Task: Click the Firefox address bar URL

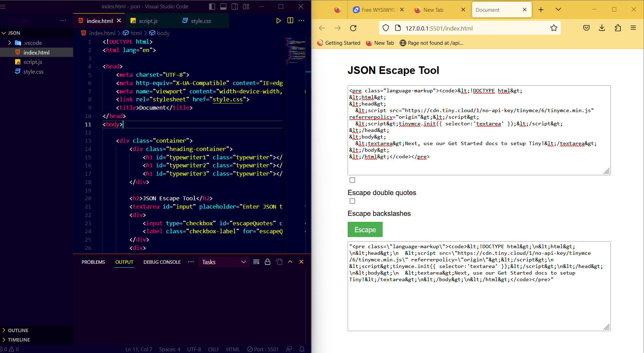Action: tap(439, 28)
